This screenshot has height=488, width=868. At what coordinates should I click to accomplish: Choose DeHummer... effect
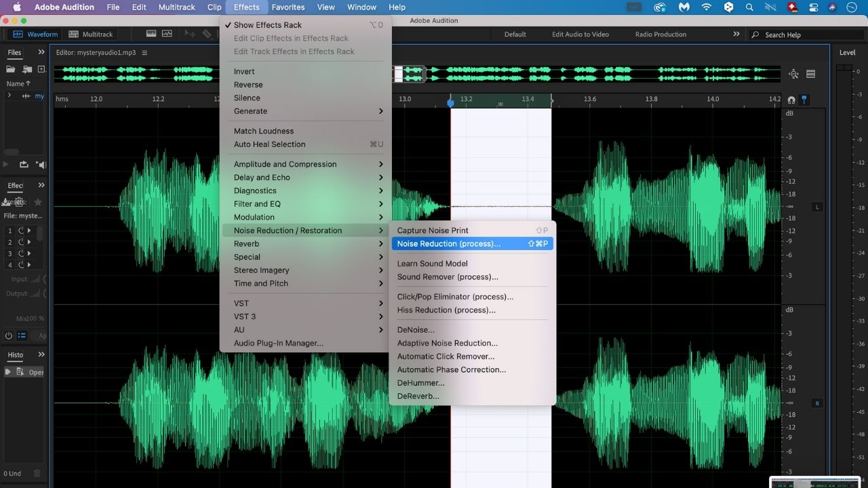tap(473, 383)
